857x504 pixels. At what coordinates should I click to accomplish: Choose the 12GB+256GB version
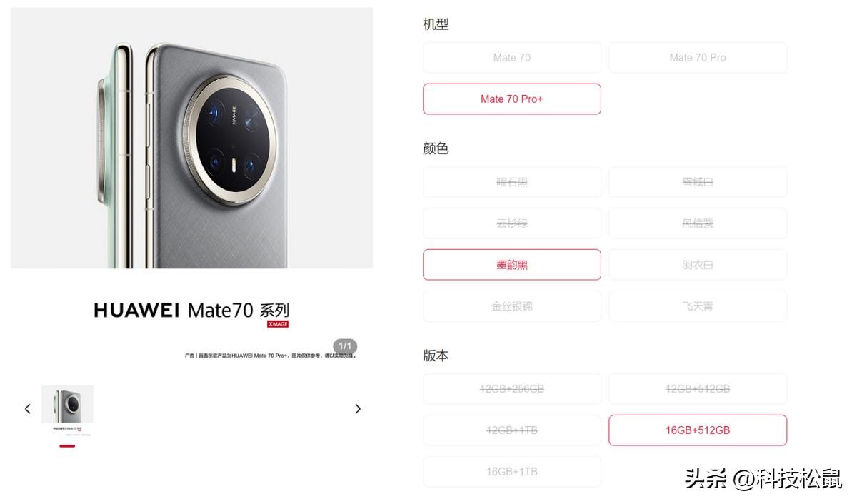click(x=512, y=389)
